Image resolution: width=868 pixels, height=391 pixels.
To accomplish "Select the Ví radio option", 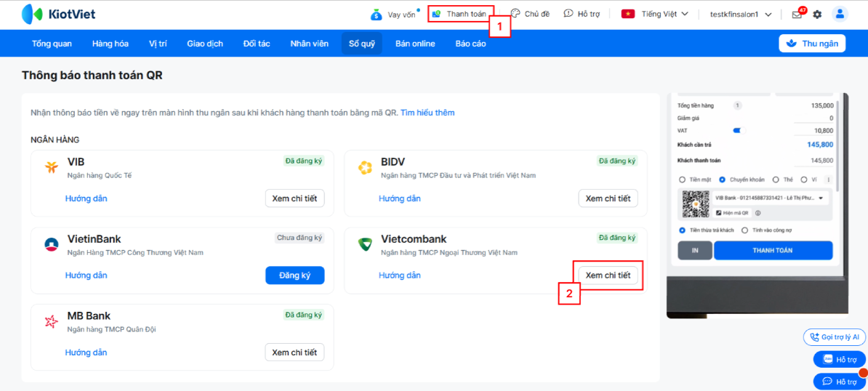I will pos(804,180).
